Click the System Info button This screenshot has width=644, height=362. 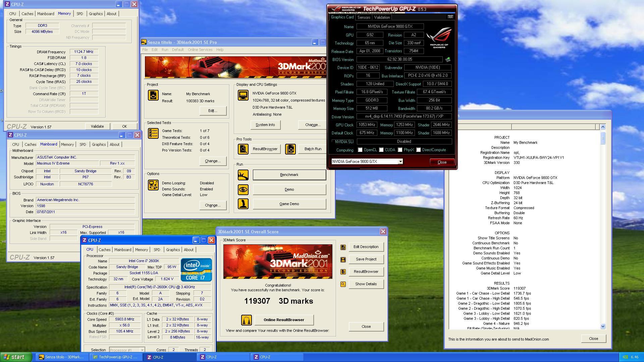265,125
